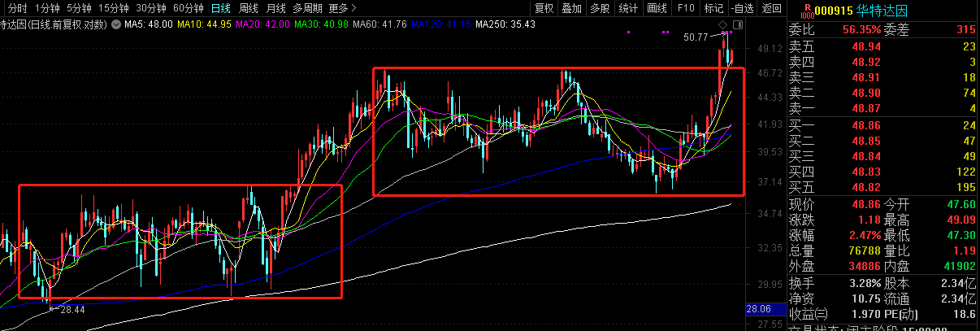980x331 pixels.
Task: Click the 买一 price 48.86
Action: (x=865, y=125)
